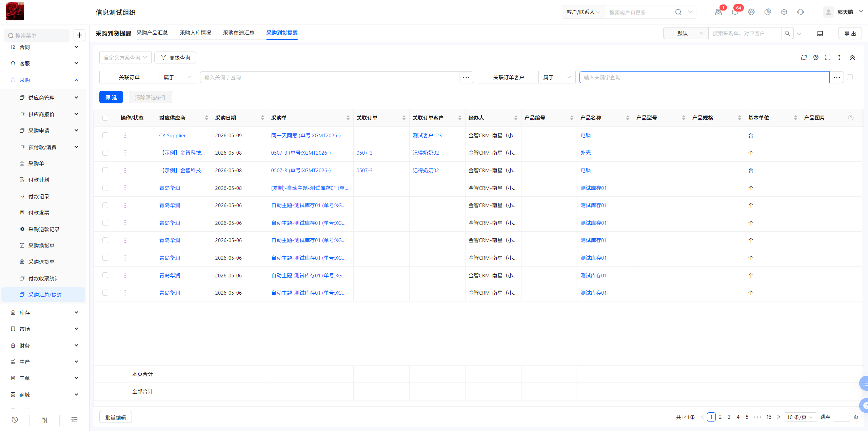
Task: Open the 10 条/页 page size dropdown
Action: click(x=800, y=417)
